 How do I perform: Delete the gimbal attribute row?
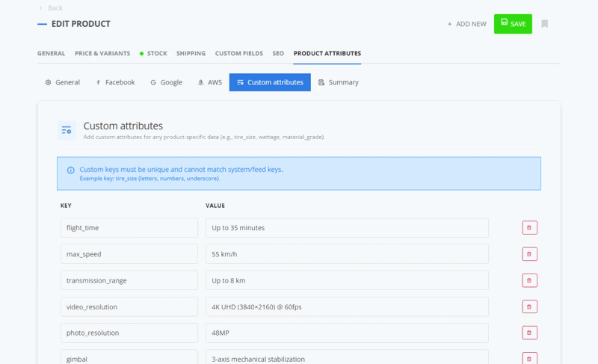click(x=529, y=358)
